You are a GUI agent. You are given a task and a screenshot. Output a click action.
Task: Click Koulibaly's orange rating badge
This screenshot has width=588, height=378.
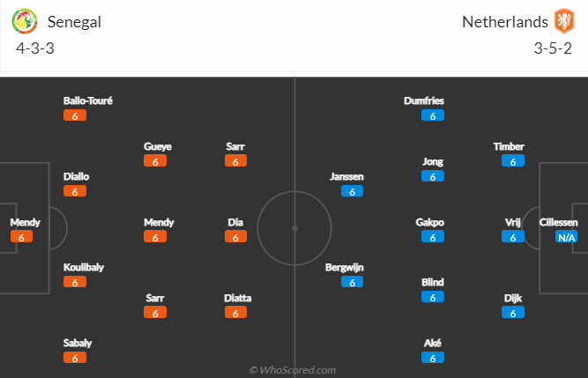tap(75, 282)
